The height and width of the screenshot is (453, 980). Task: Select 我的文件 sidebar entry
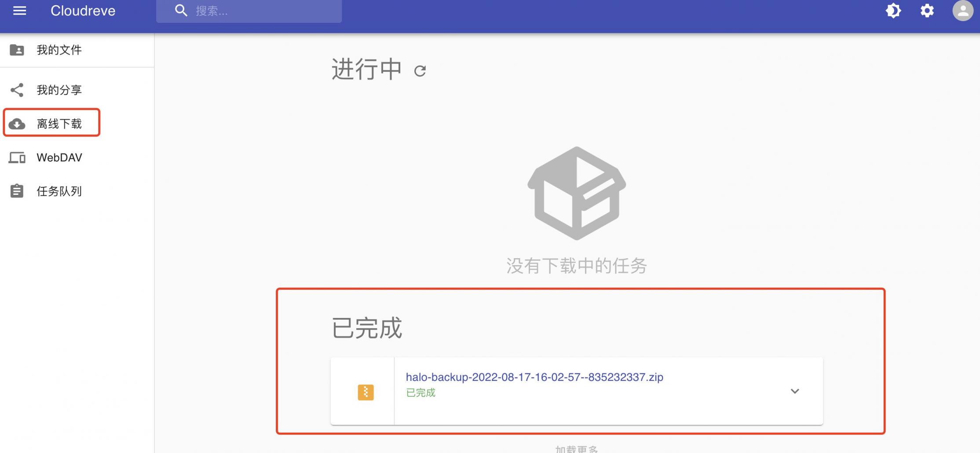click(x=59, y=50)
